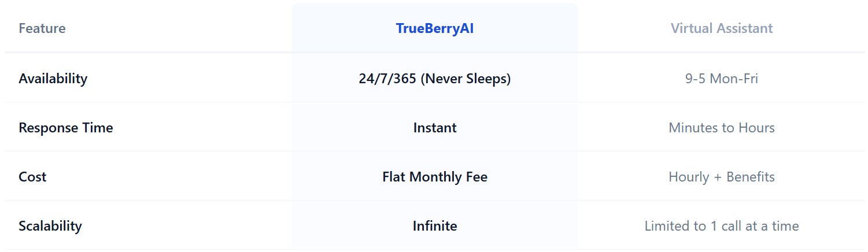Select the Infinite scalability cell
The width and height of the screenshot is (868, 252).
click(x=435, y=226)
